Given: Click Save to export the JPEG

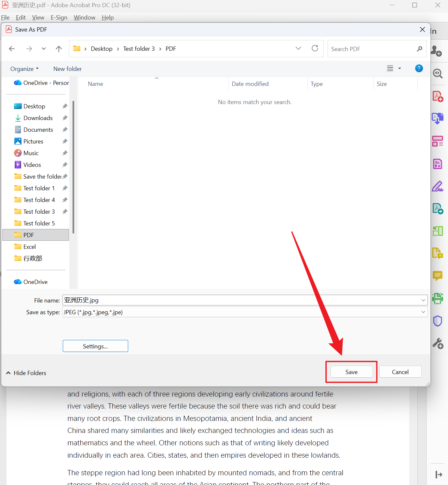Looking at the screenshot, I should tap(351, 372).
